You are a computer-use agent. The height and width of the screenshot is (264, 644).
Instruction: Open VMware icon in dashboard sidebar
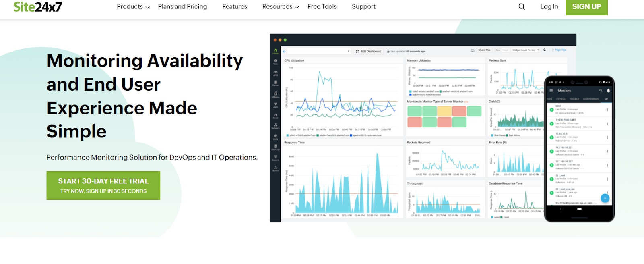(x=275, y=95)
